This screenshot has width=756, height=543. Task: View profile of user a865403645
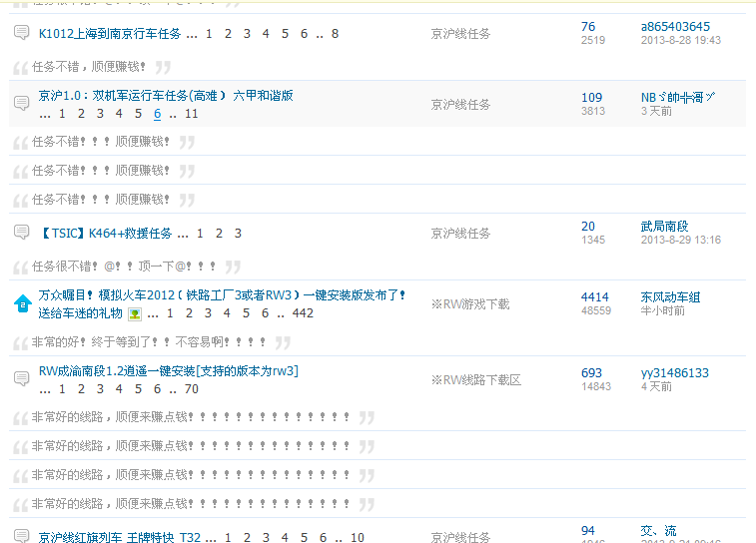[675, 27]
